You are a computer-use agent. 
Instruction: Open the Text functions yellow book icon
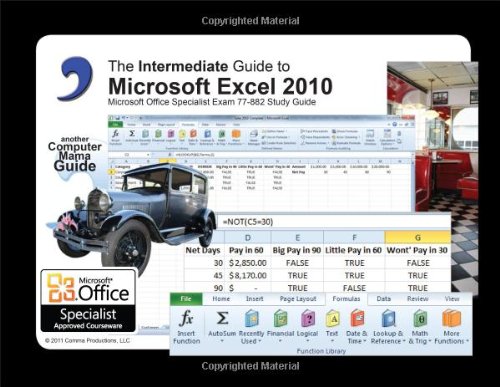pos(332,318)
